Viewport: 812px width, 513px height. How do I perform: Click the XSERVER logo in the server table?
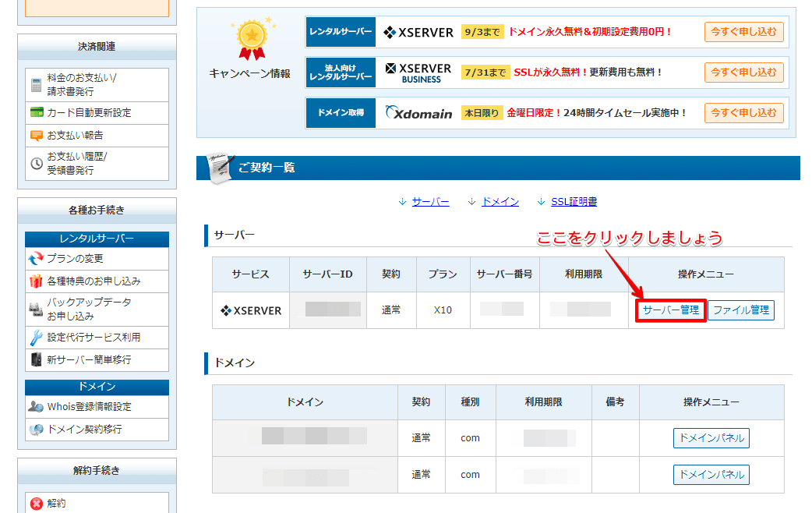tap(251, 310)
